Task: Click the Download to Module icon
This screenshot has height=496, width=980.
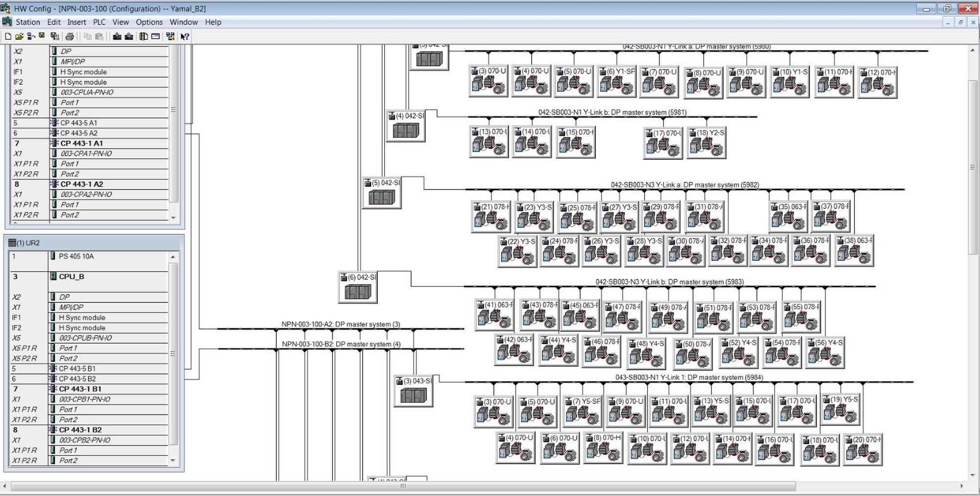Action: point(117,36)
